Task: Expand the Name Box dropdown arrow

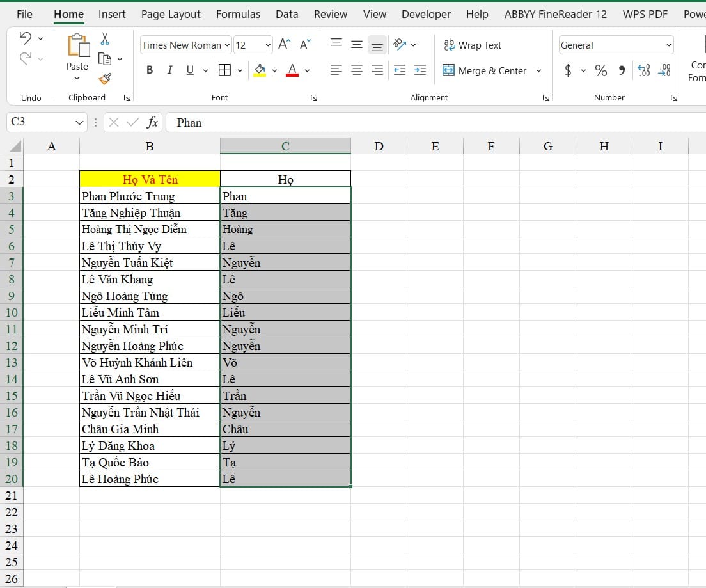Action: 79,123
